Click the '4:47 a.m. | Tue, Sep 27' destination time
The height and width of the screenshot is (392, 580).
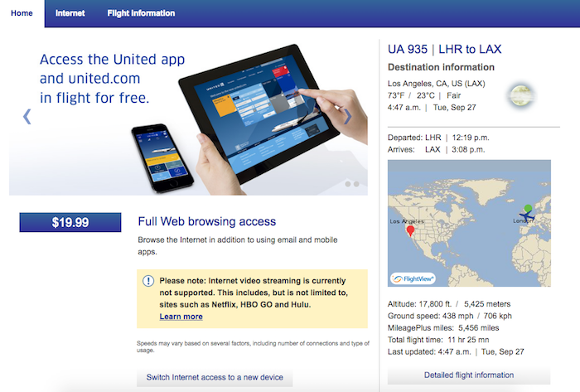432,107
